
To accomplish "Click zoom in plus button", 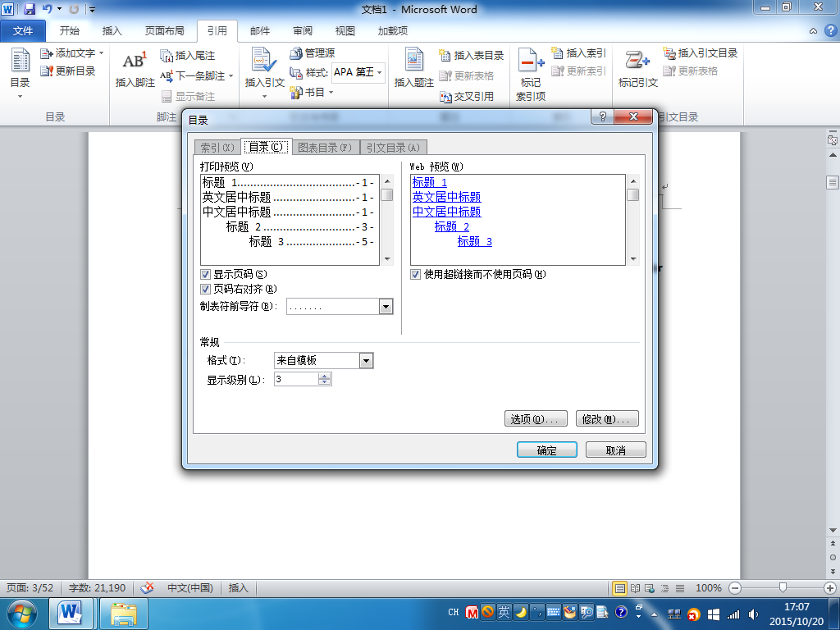I will 830,588.
